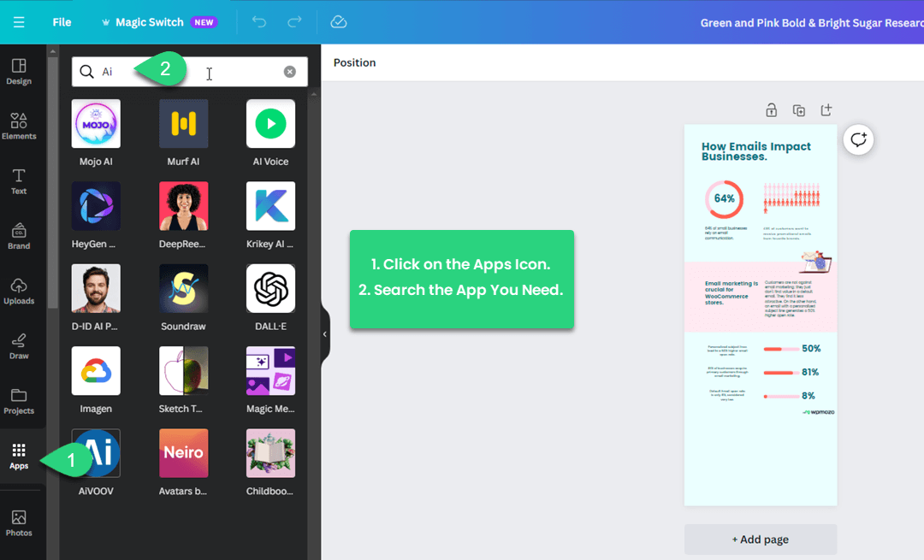Select the 'Email marketing is crucial' text block

pos(731,292)
